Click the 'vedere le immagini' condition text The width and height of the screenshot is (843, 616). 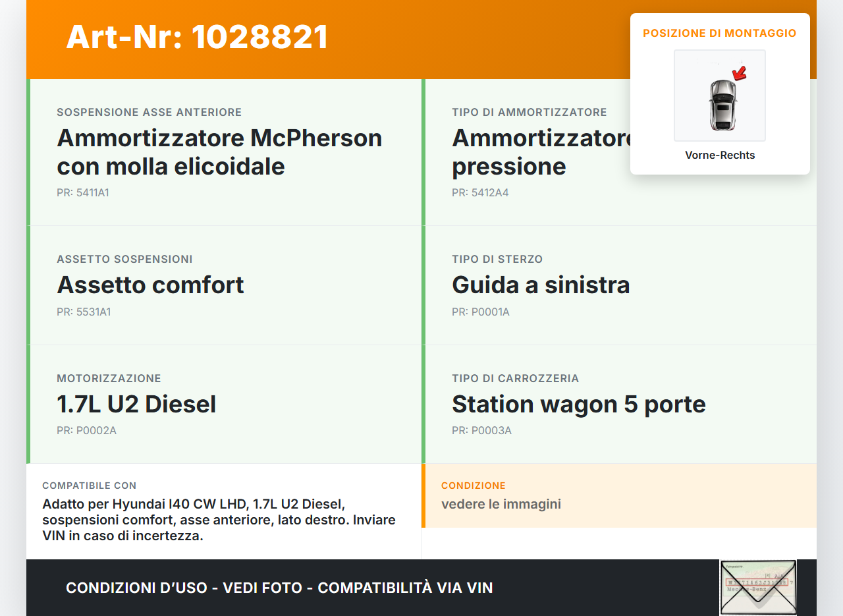tap(501, 505)
